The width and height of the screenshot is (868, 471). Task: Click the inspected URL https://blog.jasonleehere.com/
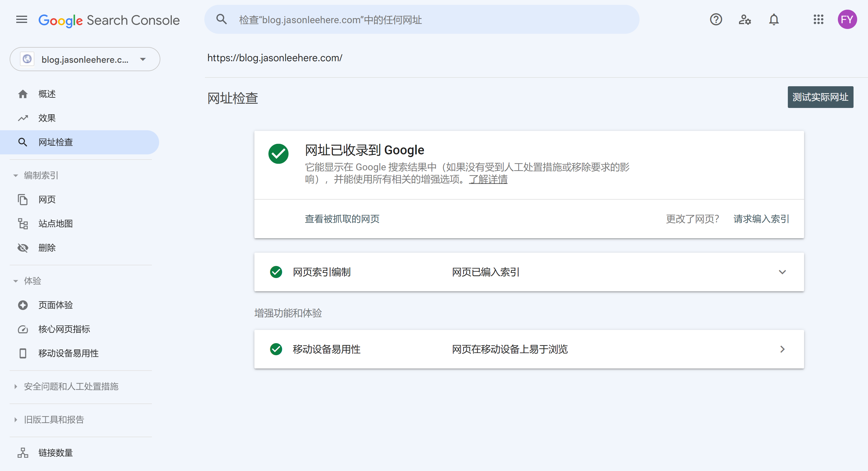275,58
